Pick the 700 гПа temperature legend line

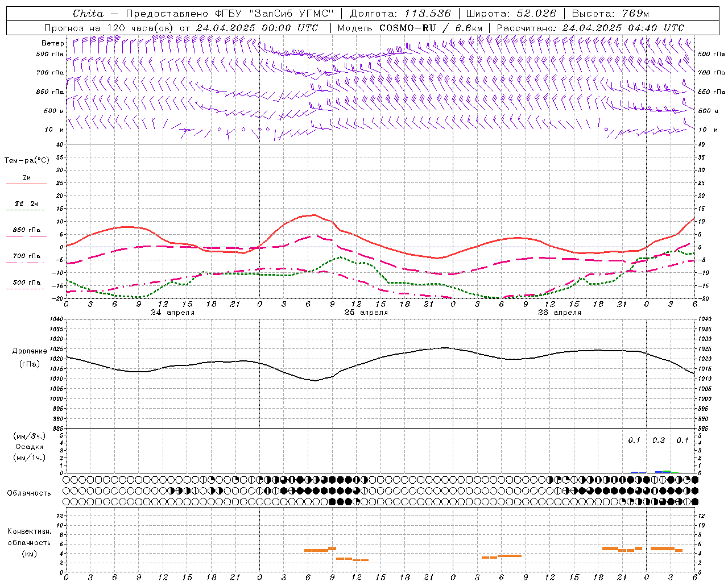[x=26, y=263]
